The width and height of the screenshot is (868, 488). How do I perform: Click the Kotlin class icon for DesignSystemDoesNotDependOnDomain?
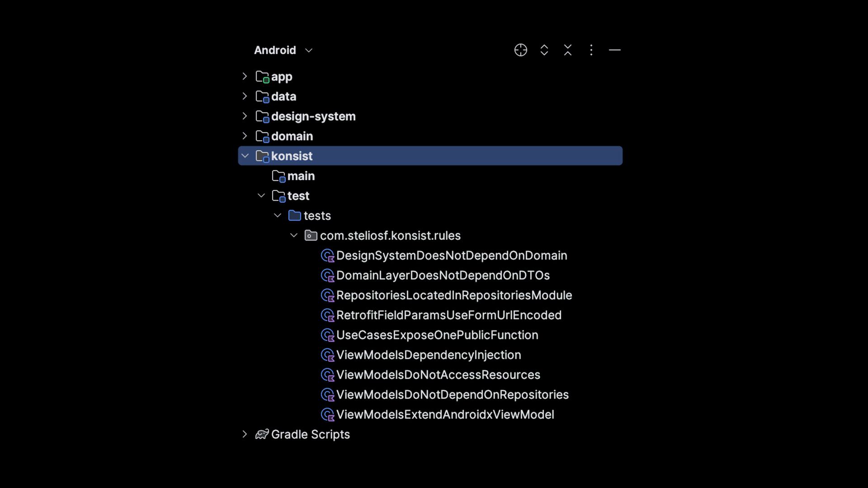[x=327, y=256]
